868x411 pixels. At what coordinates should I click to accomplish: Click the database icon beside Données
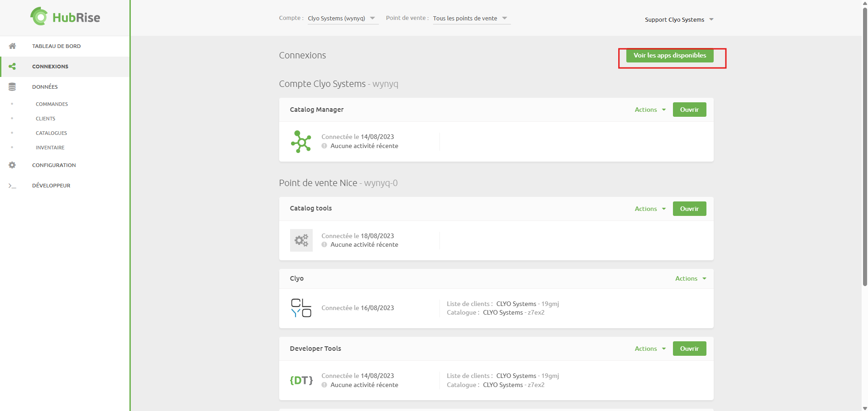12,87
